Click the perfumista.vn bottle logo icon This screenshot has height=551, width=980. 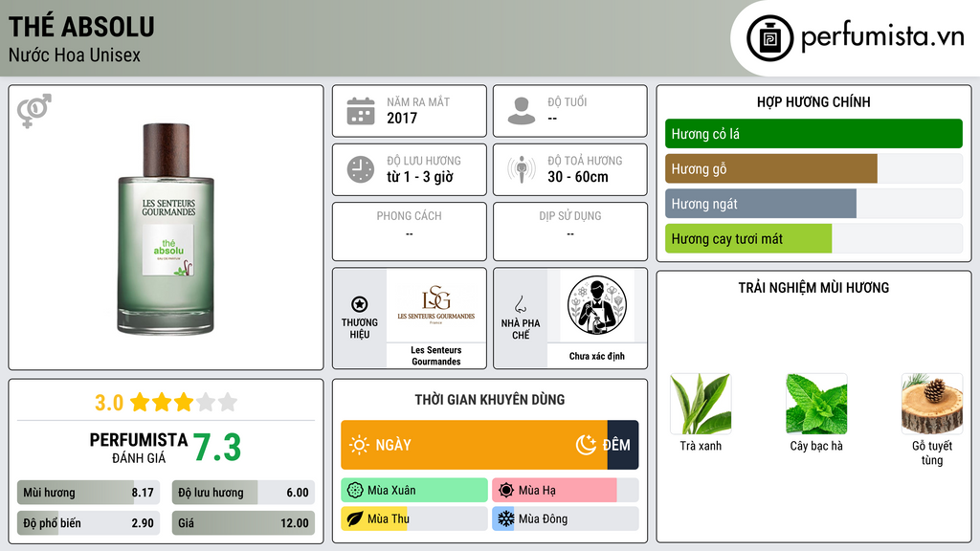point(769,38)
